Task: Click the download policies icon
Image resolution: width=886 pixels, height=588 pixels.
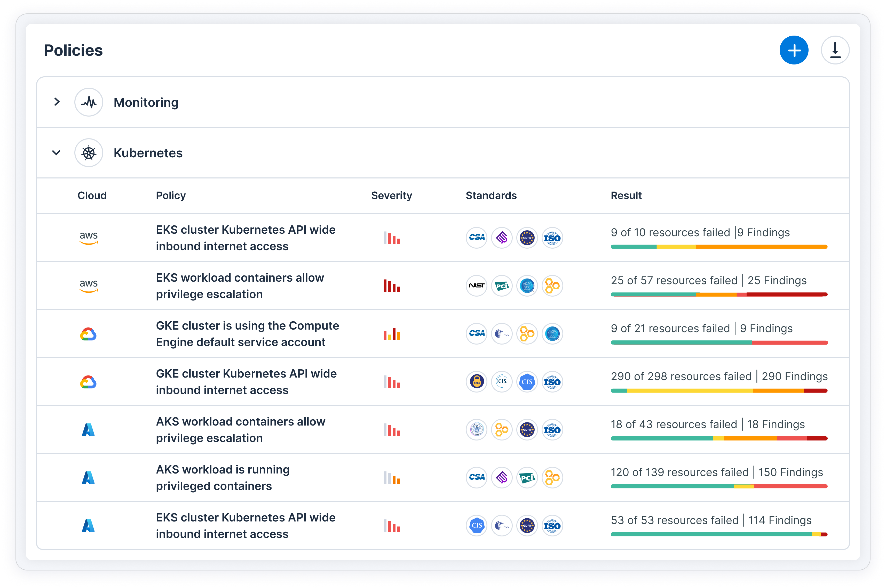Action: click(835, 50)
